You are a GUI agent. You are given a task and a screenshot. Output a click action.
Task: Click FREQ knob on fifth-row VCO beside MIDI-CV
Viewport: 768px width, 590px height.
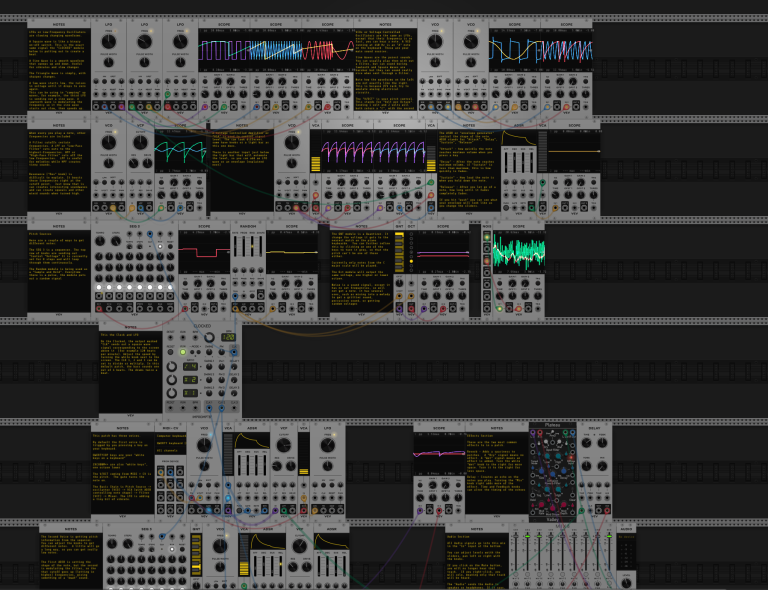coord(204,446)
